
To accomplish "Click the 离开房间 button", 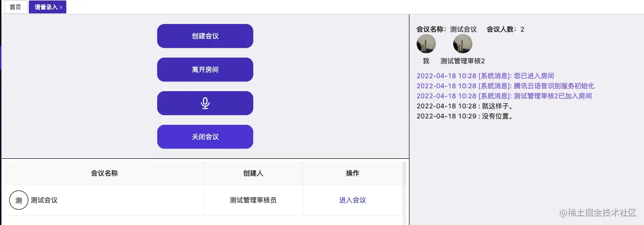I will tap(205, 70).
